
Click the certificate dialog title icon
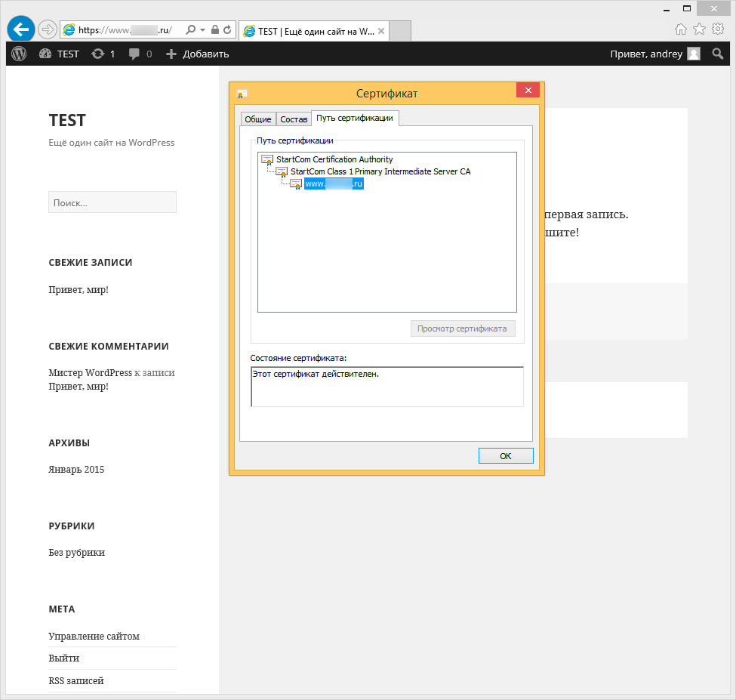pos(242,94)
